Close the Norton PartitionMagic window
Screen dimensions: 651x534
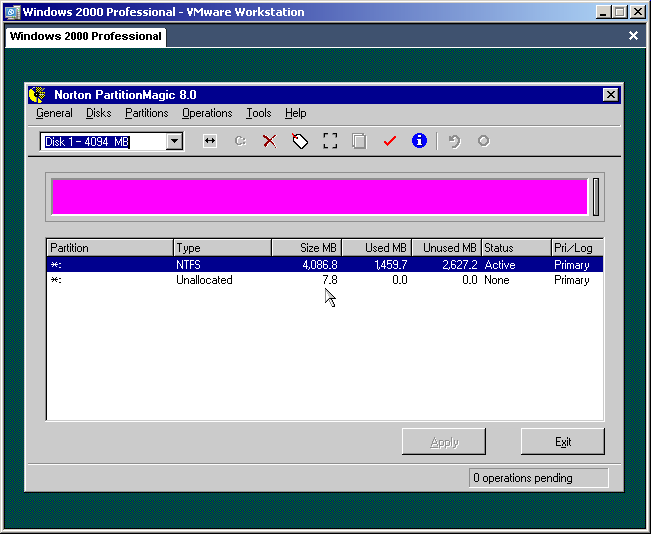(610, 95)
